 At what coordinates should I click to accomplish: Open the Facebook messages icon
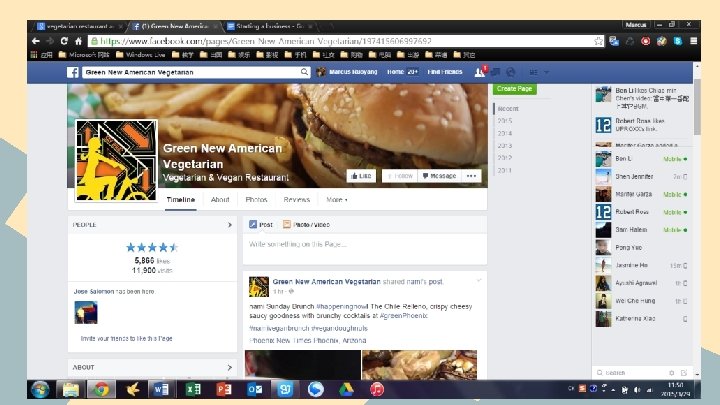point(495,72)
